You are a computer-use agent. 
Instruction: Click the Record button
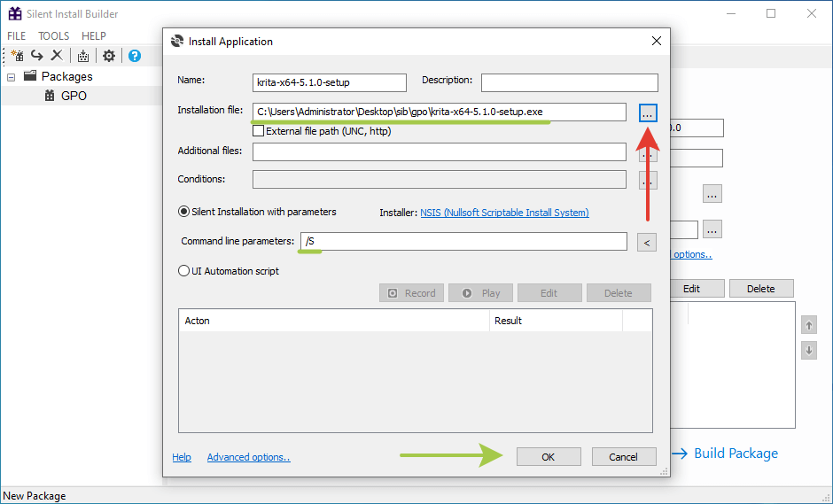[x=412, y=293]
